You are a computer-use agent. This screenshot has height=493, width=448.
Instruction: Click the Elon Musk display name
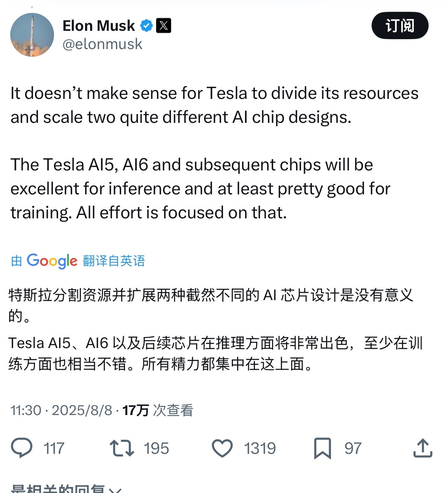click(98, 26)
